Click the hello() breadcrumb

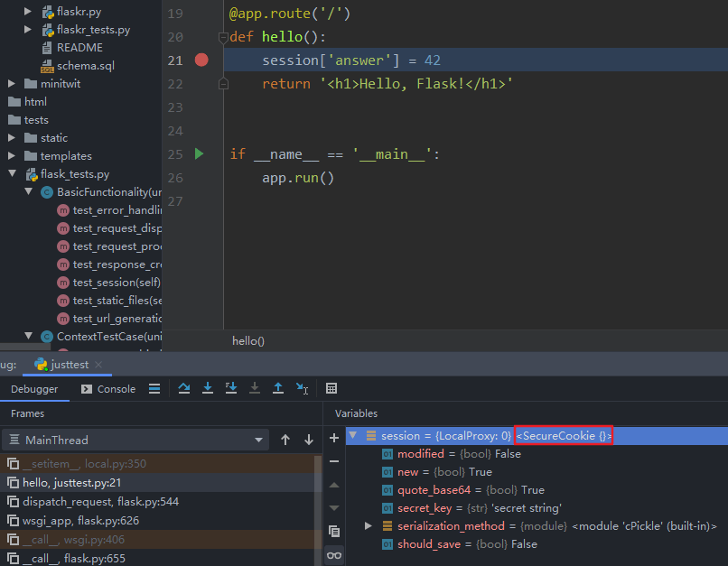pyautogui.click(x=247, y=341)
